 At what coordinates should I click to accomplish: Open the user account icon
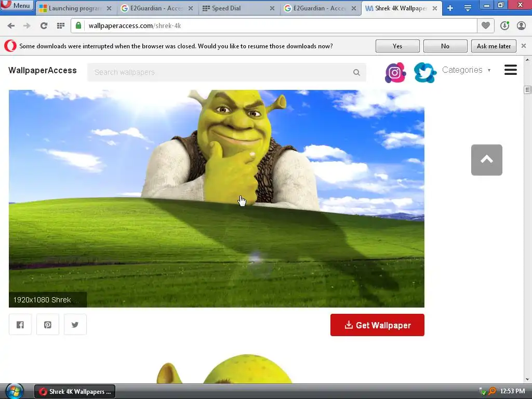coord(521,26)
